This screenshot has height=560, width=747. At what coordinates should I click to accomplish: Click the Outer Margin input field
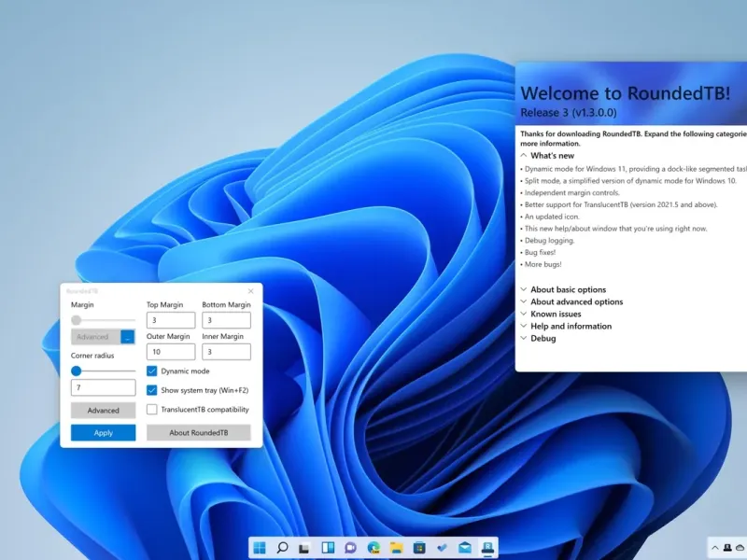171,352
